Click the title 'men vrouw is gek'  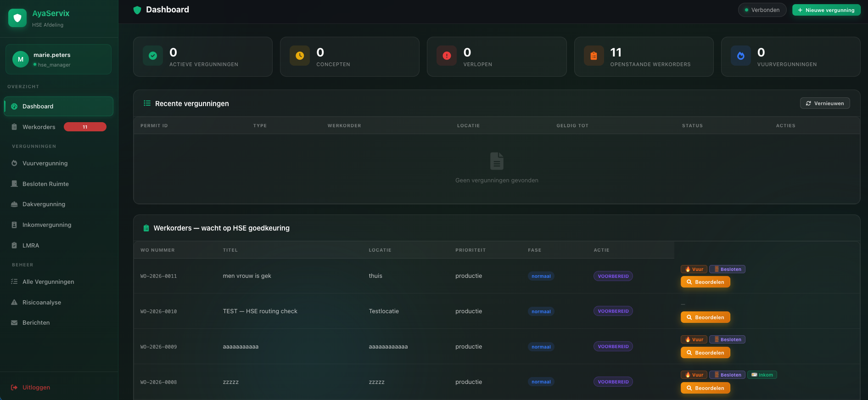247,276
